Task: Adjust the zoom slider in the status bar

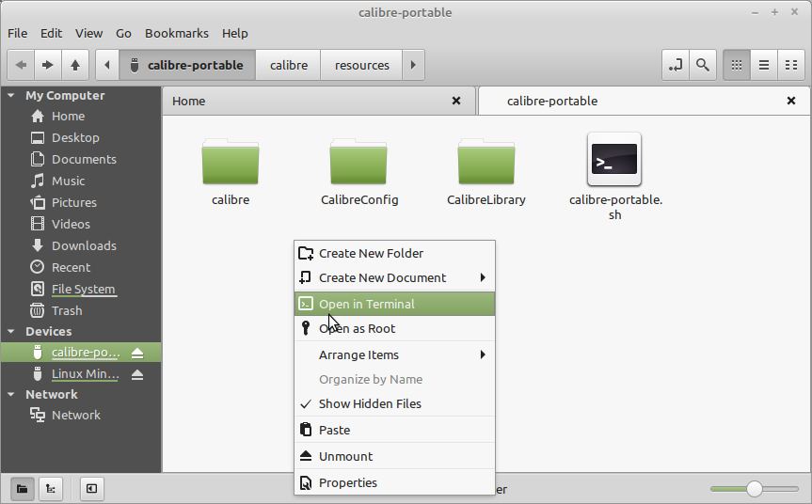Action: (754, 488)
